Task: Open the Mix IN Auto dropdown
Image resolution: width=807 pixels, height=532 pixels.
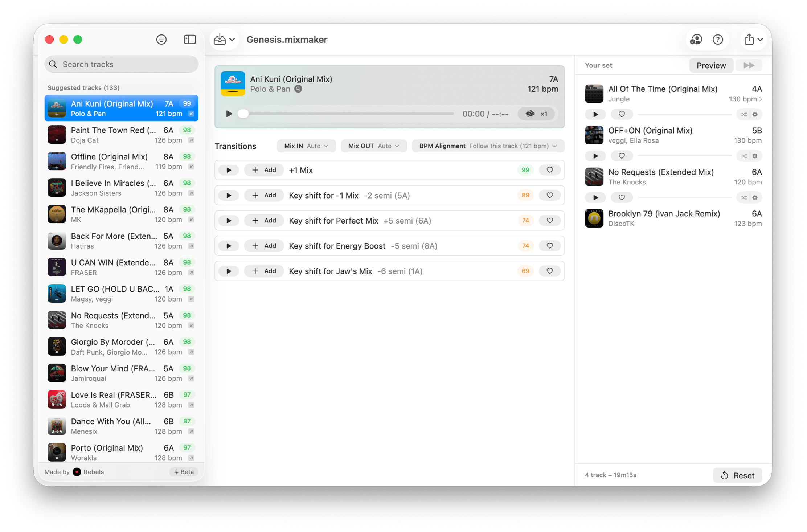Action: [306, 146]
